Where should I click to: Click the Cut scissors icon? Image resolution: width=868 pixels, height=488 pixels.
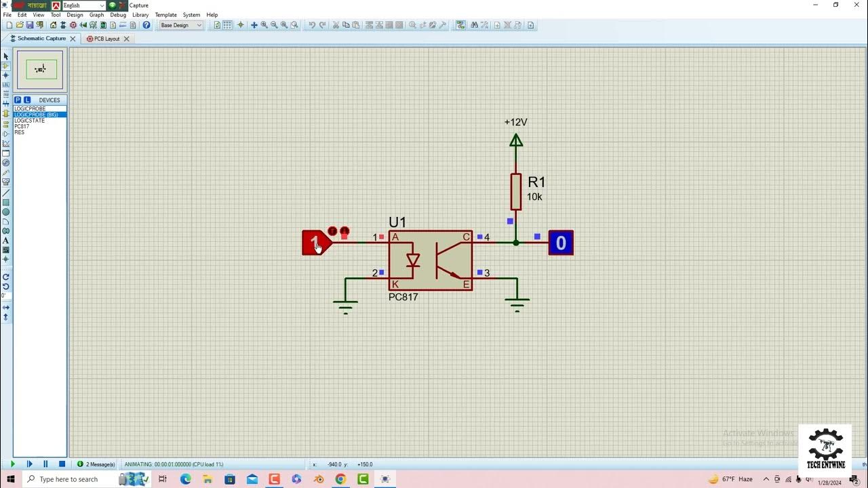click(336, 25)
